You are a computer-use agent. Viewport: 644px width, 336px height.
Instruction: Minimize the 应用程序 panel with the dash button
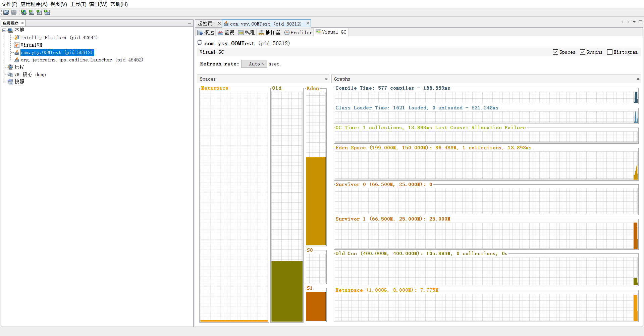point(190,23)
